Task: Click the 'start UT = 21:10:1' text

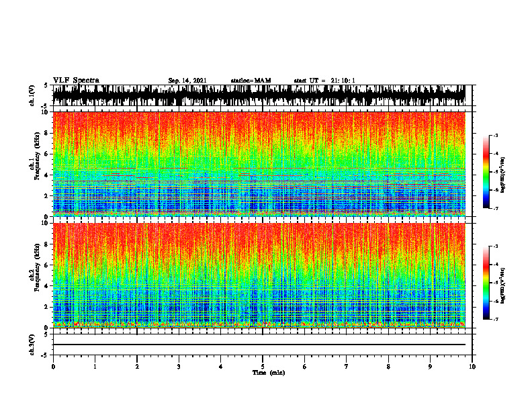Action: coord(324,81)
